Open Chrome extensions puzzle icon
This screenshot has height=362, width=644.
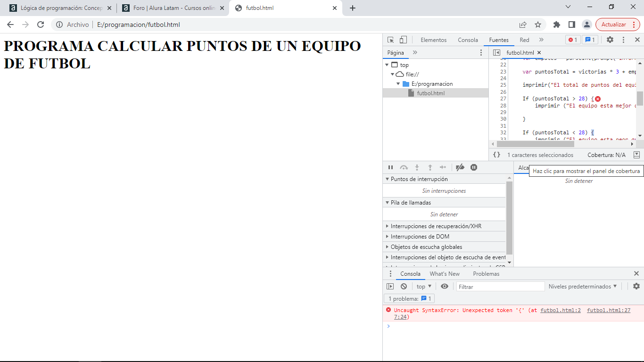[556, 25]
